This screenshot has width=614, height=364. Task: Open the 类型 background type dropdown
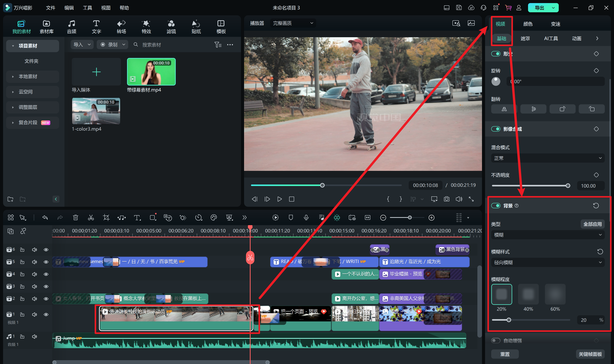tap(548, 235)
